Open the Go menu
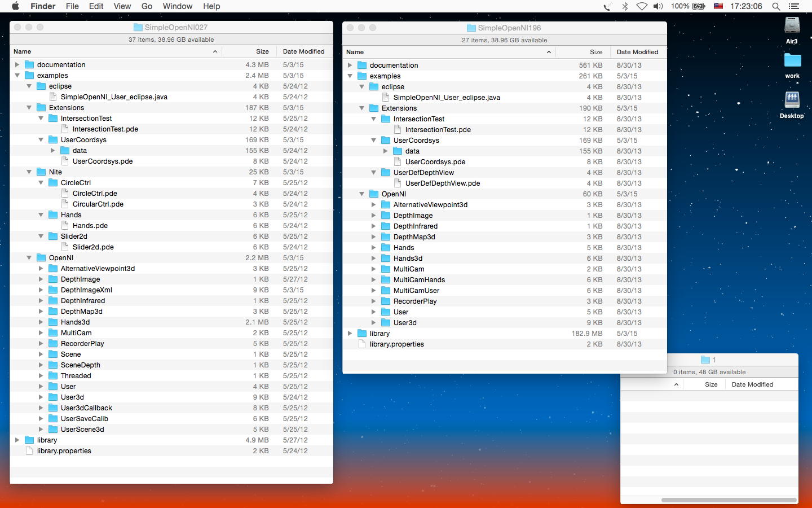812x508 pixels. pyautogui.click(x=147, y=6)
